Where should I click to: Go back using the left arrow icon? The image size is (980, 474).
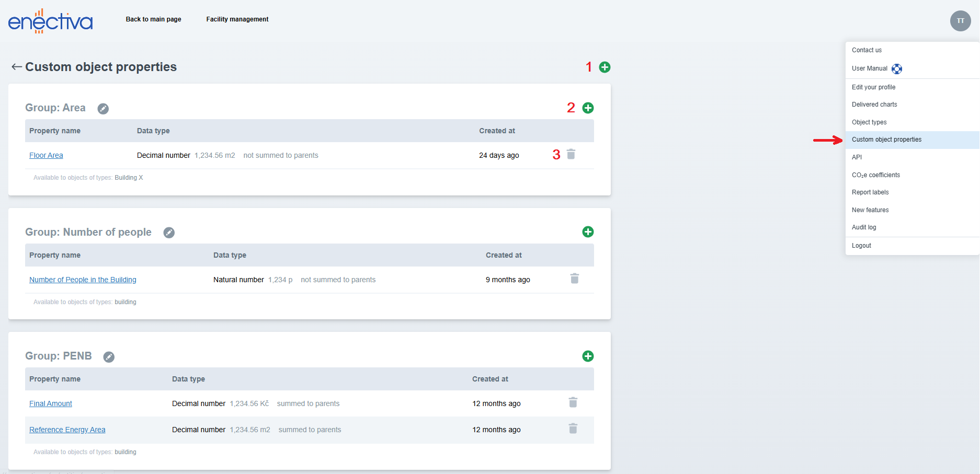click(17, 67)
